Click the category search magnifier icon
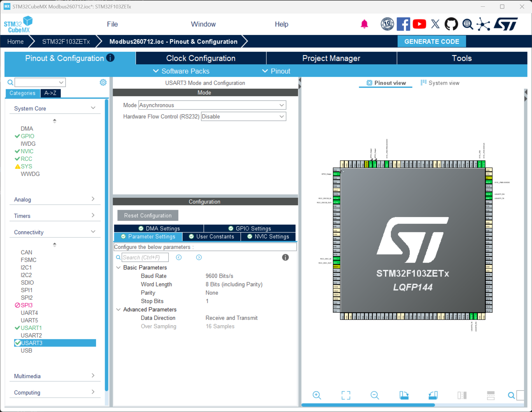This screenshot has width=532, height=412. (10, 83)
